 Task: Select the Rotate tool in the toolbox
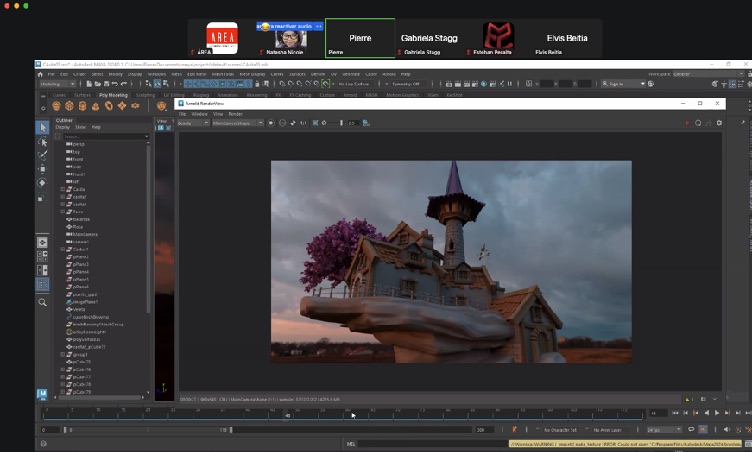(x=43, y=183)
